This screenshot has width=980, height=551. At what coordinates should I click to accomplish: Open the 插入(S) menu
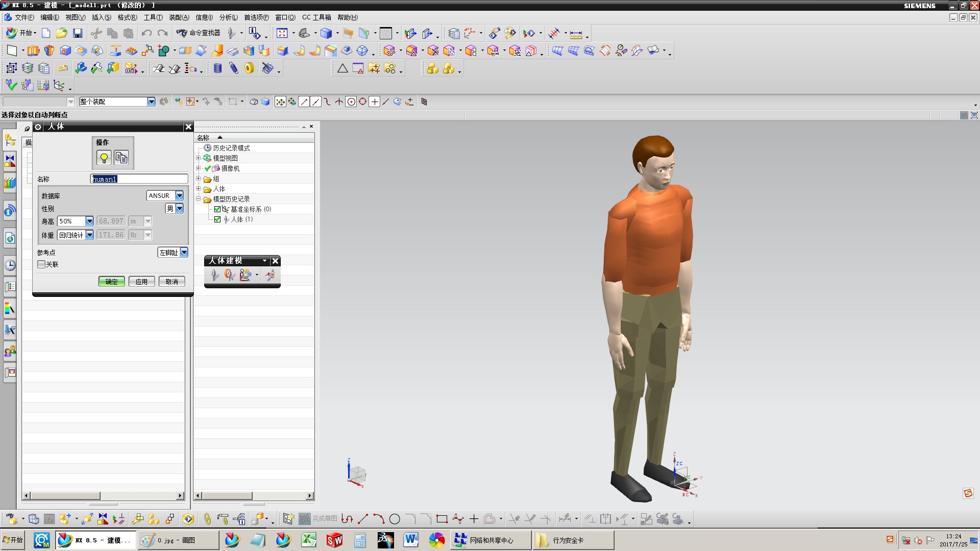102,17
